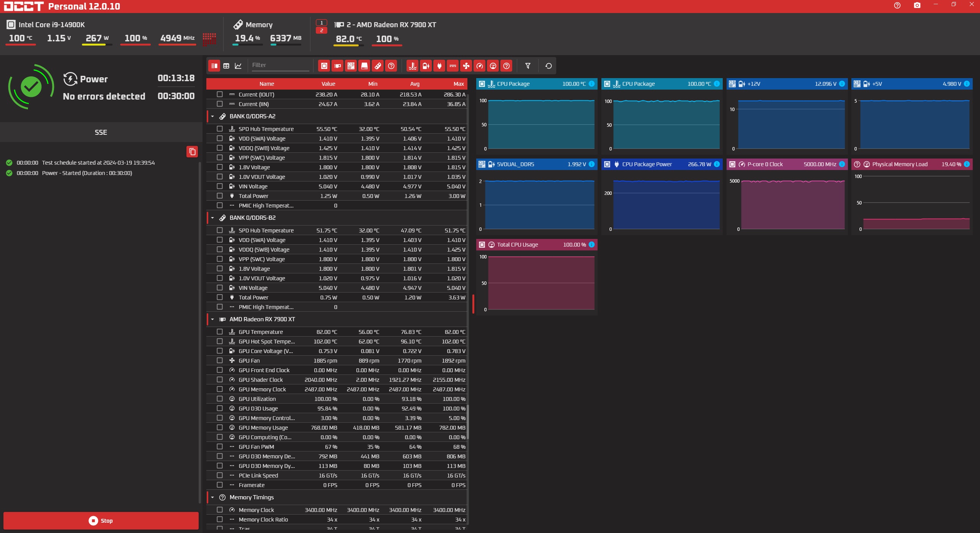Collapse the AMD Radeon RX 7900 XT group
The height and width of the screenshot is (533, 980).
[212, 319]
